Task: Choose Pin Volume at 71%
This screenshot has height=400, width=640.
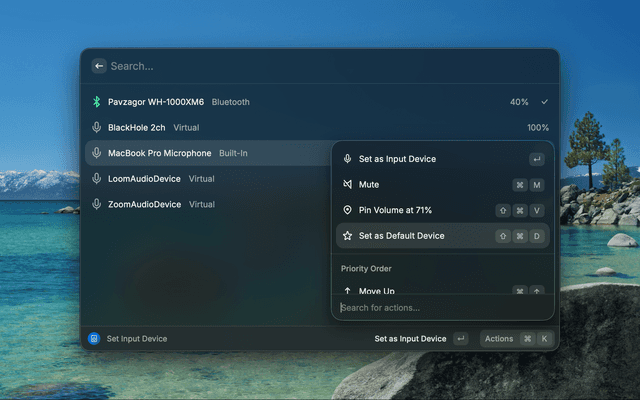Action: coord(395,210)
